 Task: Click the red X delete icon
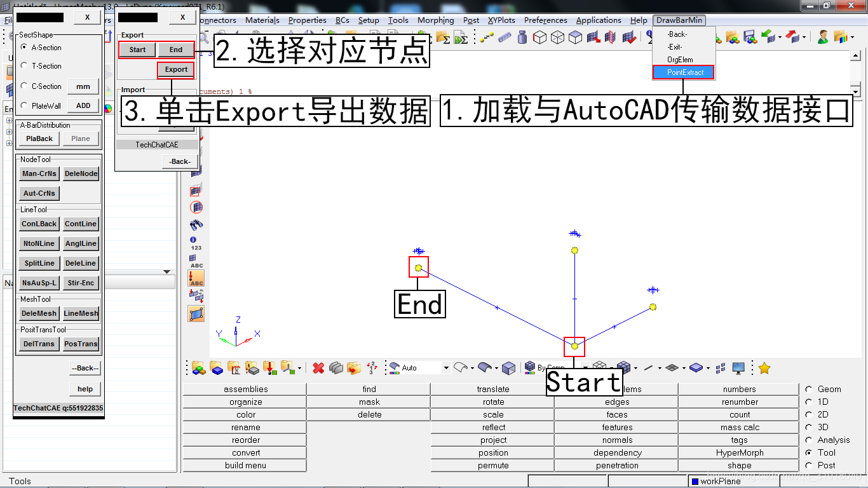(318, 368)
